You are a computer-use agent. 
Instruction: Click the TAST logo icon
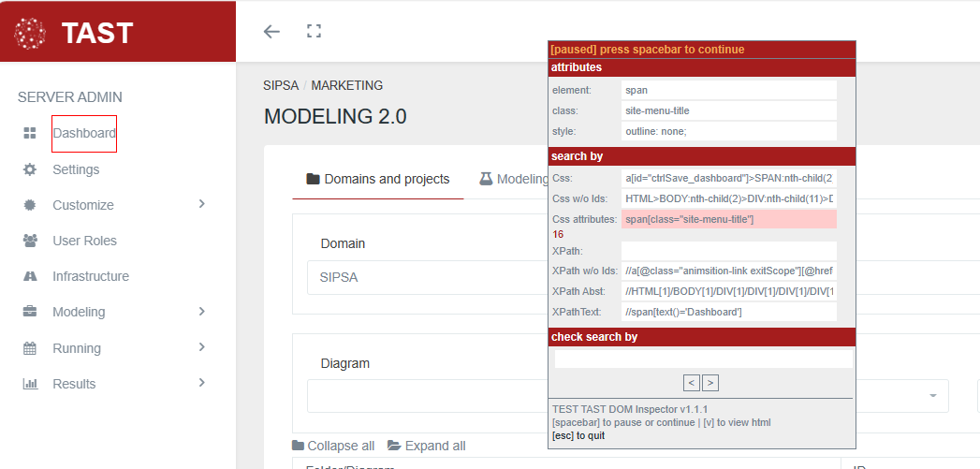coord(31,33)
